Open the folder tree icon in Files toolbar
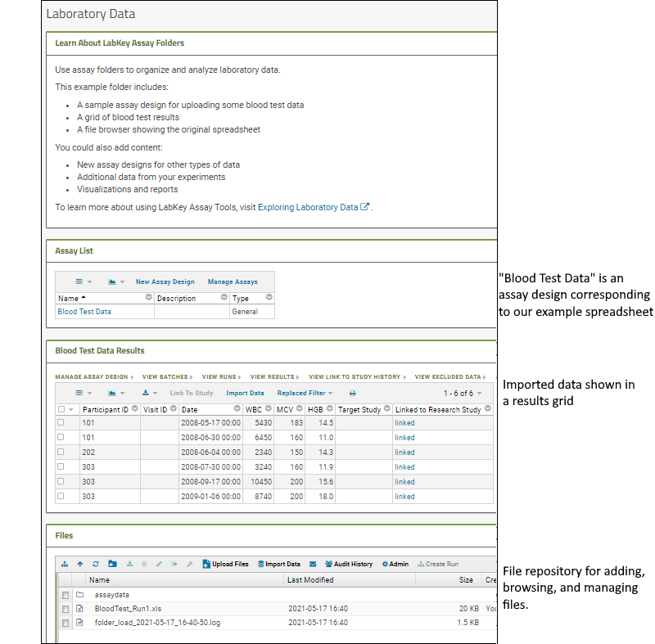The image size is (655, 644). coord(65,565)
